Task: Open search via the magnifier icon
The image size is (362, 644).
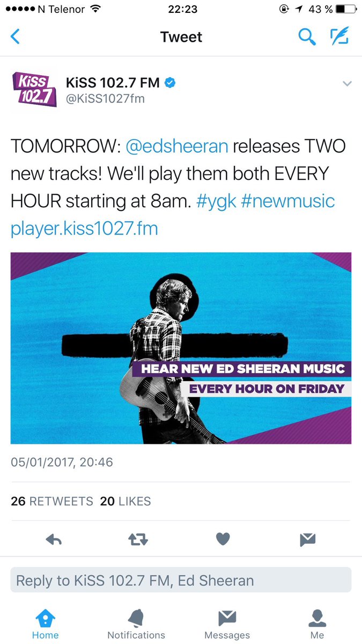Action: (306, 36)
